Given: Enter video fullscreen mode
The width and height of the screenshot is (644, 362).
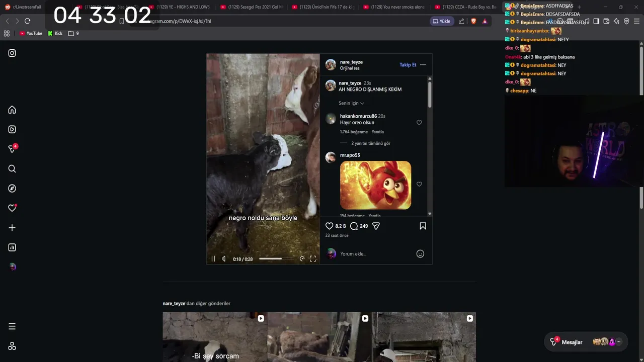Looking at the screenshot, I should click(313, 259).
